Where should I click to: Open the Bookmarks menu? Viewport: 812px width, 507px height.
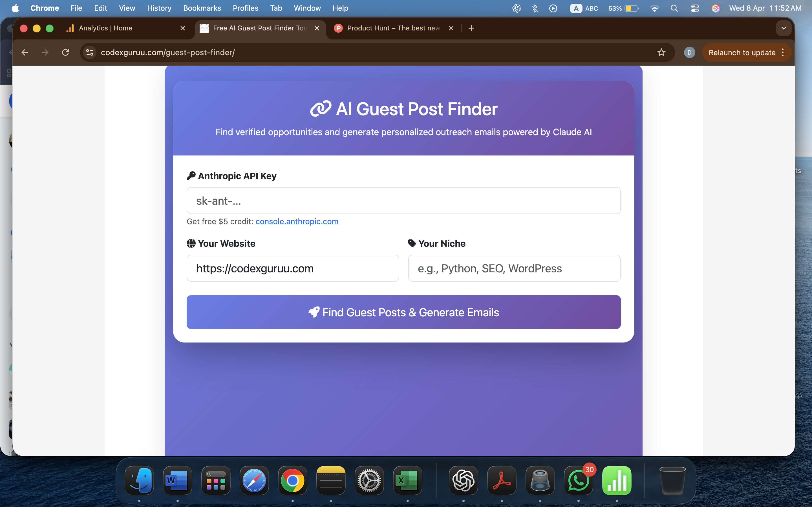pyautogui.click(x=202, y=8)
